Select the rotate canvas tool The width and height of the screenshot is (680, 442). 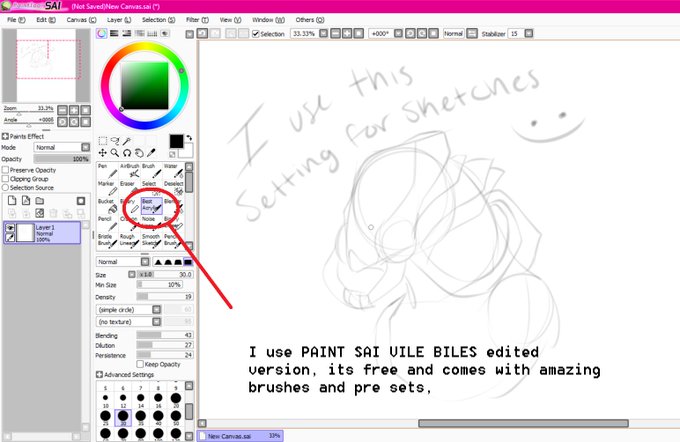click(127, 153)
